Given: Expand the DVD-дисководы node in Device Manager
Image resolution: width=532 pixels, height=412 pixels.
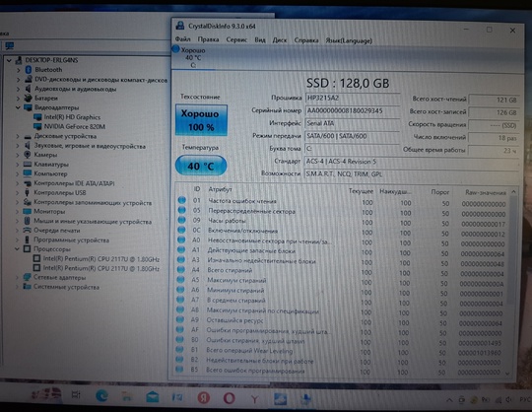Looking at the screenshot, I should [x=19, y=80].
